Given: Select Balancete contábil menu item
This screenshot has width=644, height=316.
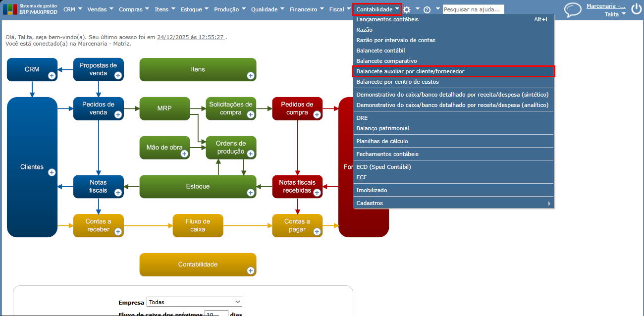Looking at the screenshot, I should [453, 51].
